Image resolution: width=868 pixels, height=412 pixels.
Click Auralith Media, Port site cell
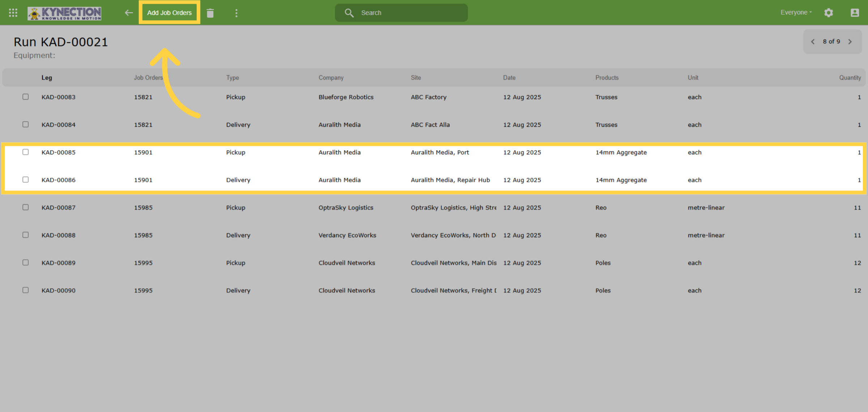click(440, 152)
